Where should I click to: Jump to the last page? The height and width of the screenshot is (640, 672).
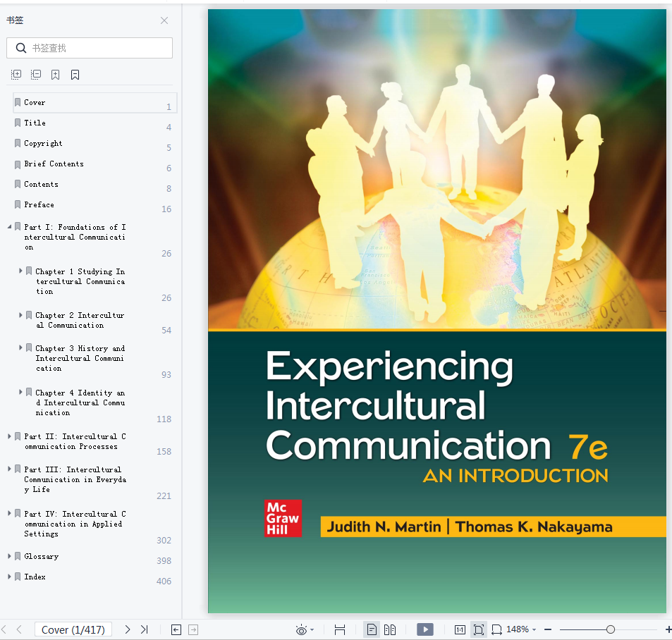click(x=145, y=629)
